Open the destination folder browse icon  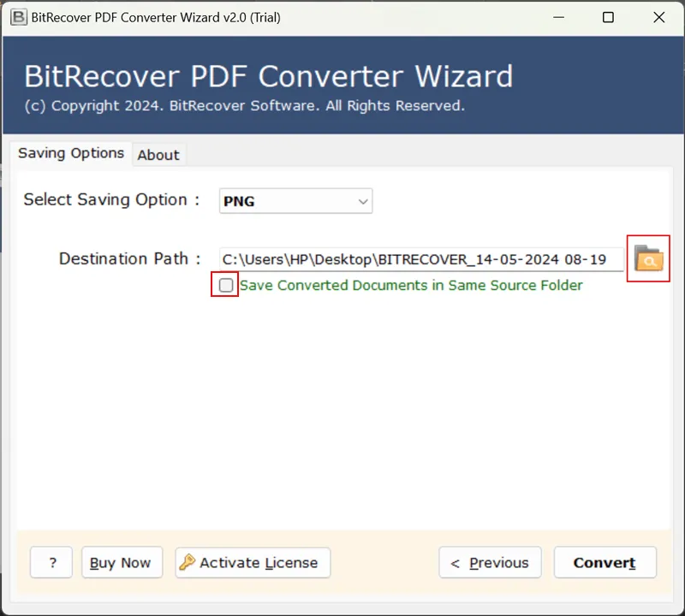tap(648, 258)
